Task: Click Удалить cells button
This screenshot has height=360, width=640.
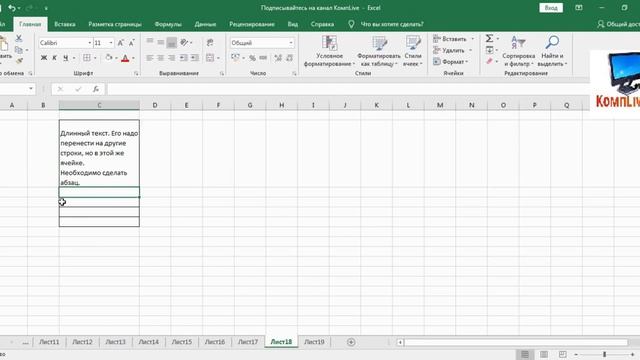Action: click(453, 50)
